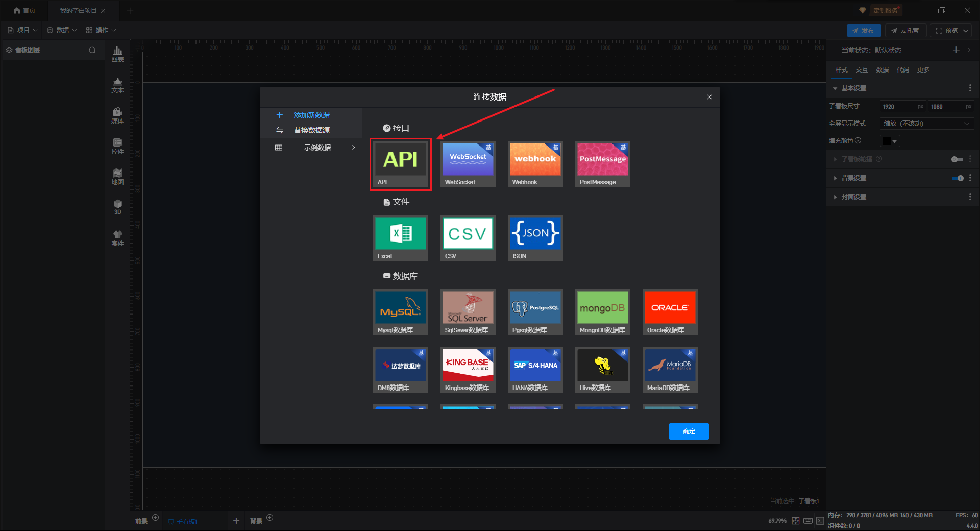980x531 pixels.
Task: Select the API data source tile
Action: (x=401, y=164)
